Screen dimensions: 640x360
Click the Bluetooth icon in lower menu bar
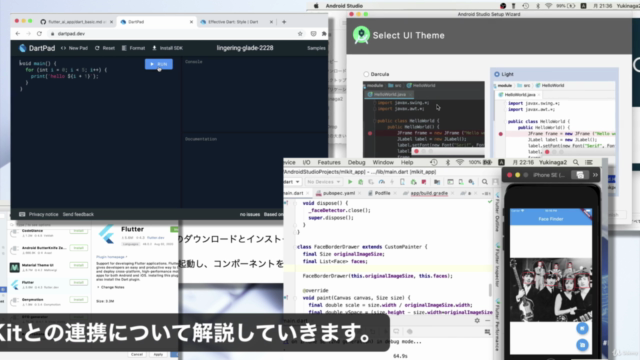(448, 162)
